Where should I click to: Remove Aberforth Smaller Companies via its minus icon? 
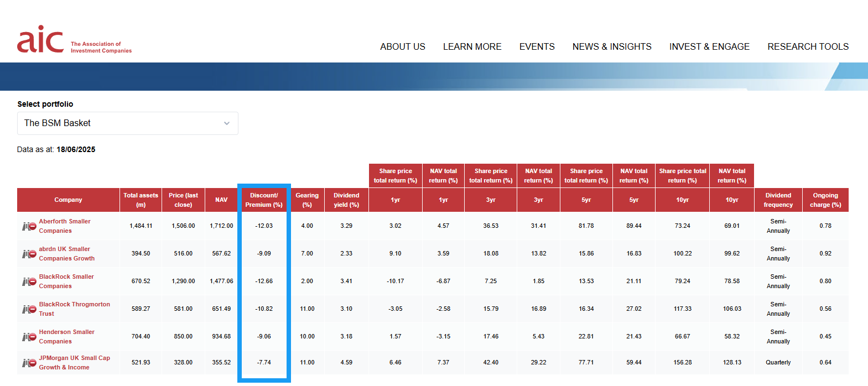(x=33, y=226)
